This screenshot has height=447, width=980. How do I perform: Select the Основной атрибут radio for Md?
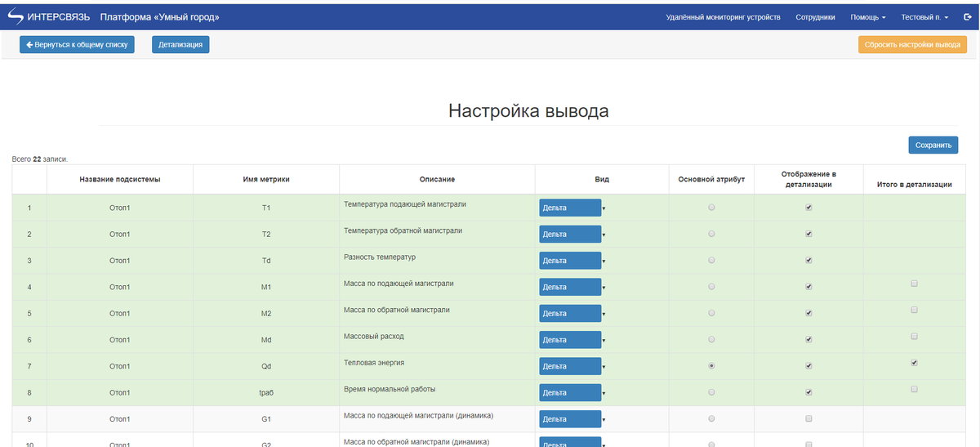pos(711,339)
